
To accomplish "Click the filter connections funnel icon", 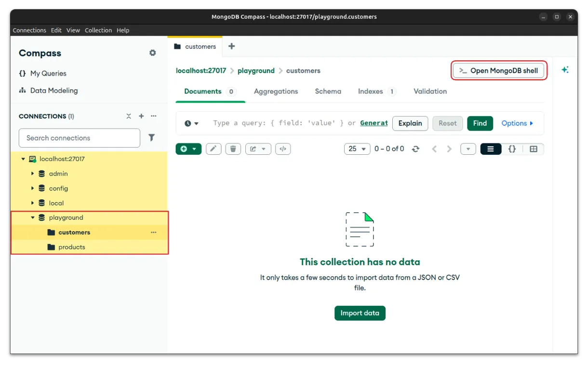I will [151, 138].
